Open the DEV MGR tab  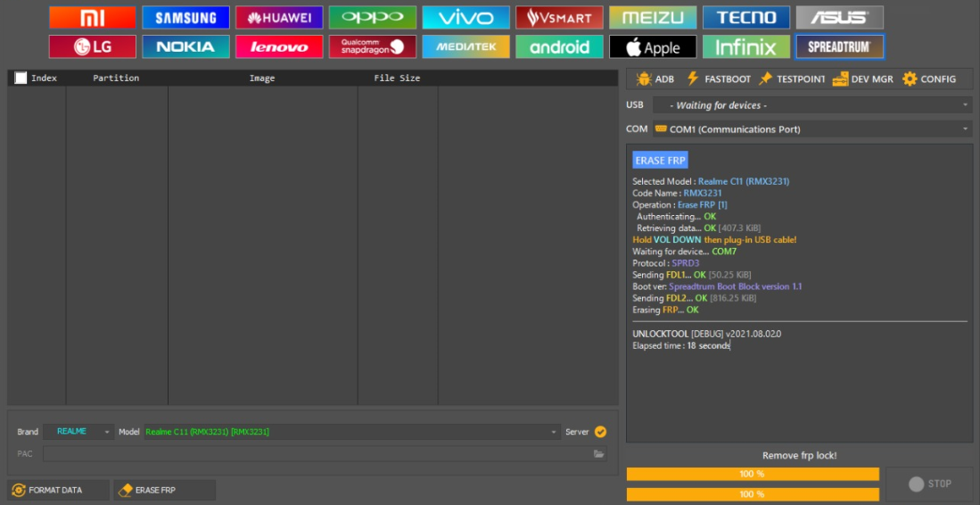coord(863,79)
